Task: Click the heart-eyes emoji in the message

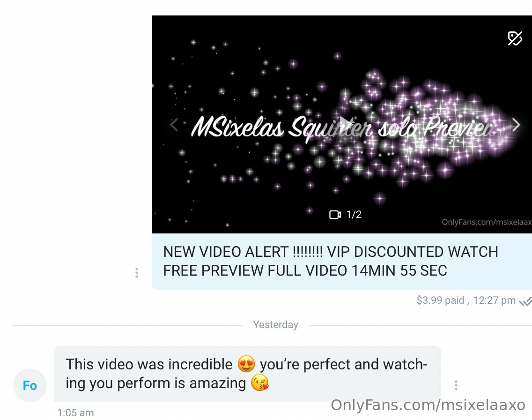Action: [x=246, y=364]
